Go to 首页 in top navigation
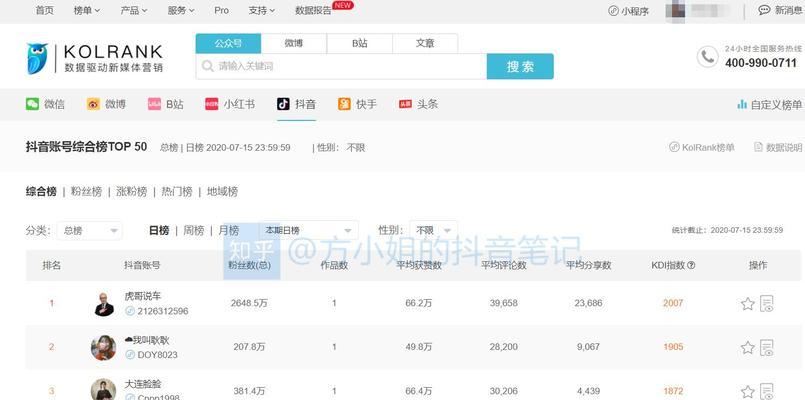Screen dimensions: 805x400 click(x=45, y=10)
